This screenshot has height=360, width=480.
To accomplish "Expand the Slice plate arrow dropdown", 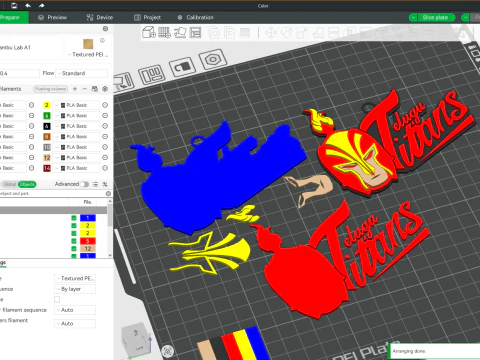I will 413,17.
